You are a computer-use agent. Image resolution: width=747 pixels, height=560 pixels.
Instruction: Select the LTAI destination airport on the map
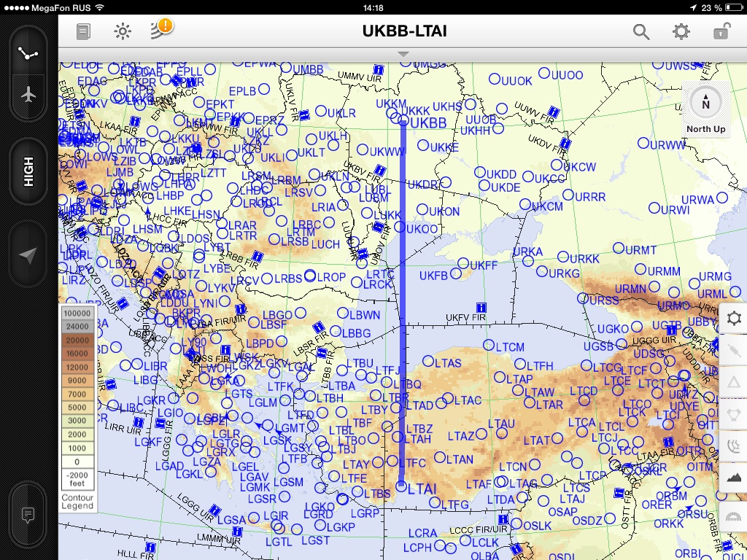401,486
